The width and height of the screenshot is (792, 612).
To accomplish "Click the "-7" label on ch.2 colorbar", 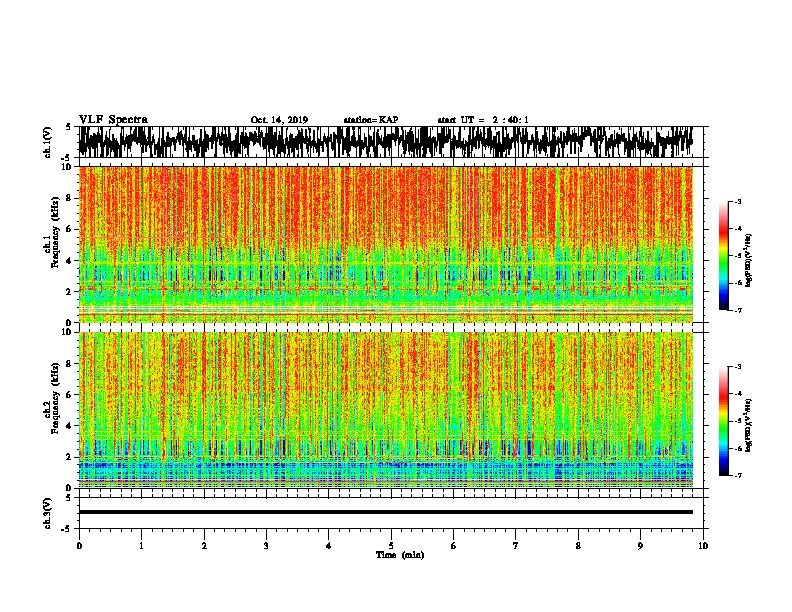I will (737, 475).
